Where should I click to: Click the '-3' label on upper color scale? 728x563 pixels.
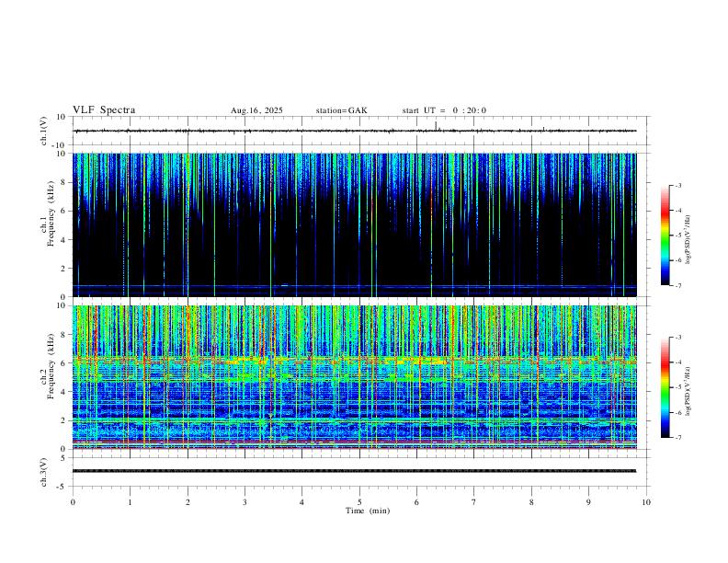677,185
